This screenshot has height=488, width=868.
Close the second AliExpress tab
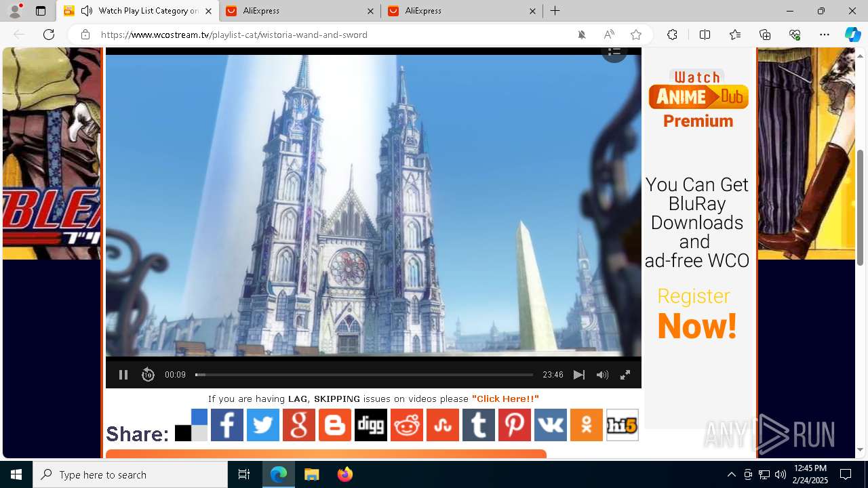[370, 11]
